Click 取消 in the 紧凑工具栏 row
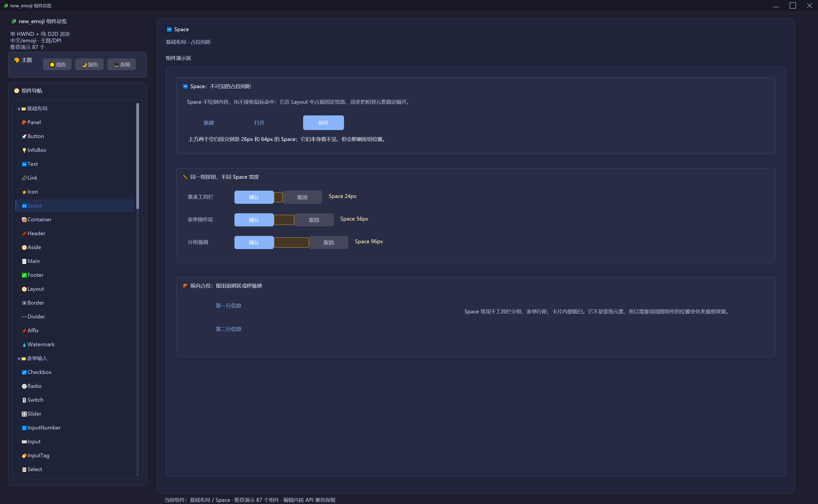Screen dimensions: 818x504 click(x=302, y=197)
